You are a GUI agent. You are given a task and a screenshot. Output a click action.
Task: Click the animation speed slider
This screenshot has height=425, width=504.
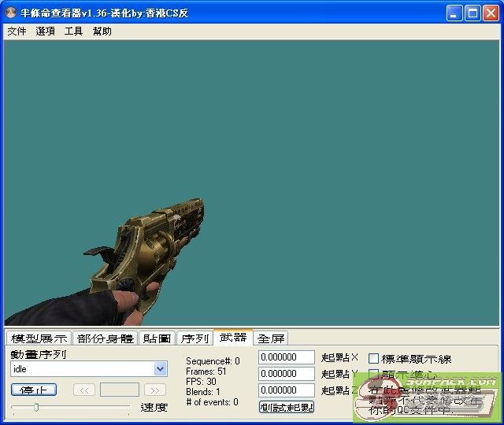(71, 408)
